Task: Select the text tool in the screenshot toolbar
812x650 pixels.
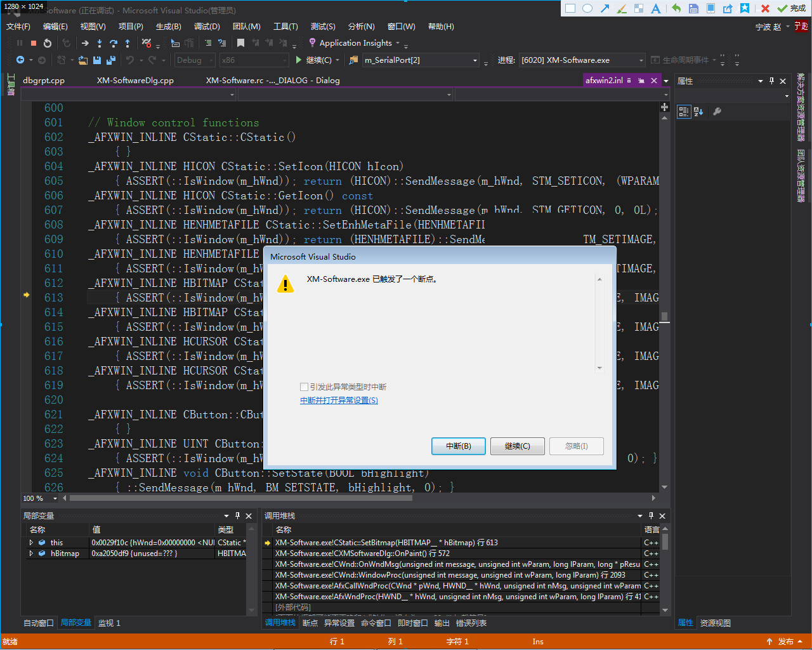Action: point(656,8)
